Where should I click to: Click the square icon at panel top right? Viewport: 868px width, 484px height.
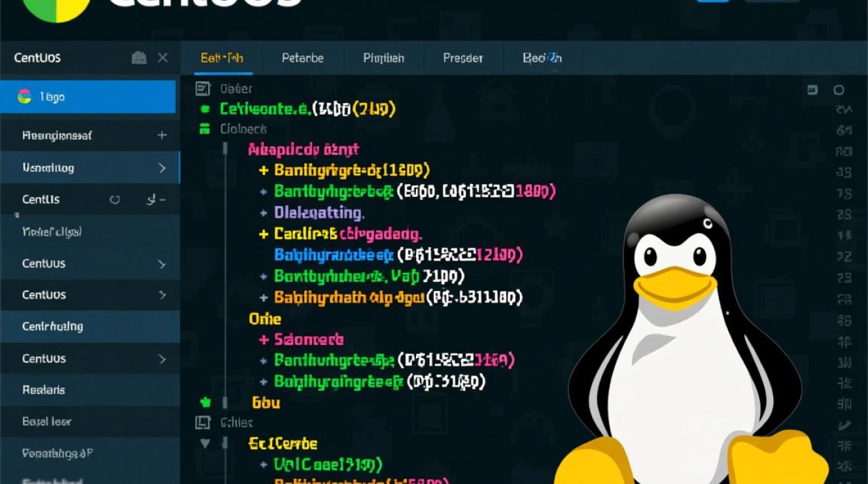point(812,90)
